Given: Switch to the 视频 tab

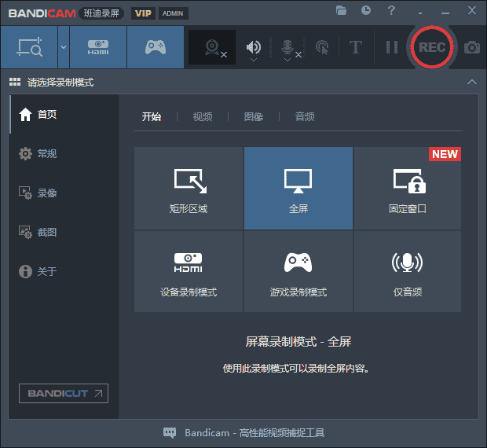Looking at the screenshot, I should pyautogui.click(x=203, y=116).
